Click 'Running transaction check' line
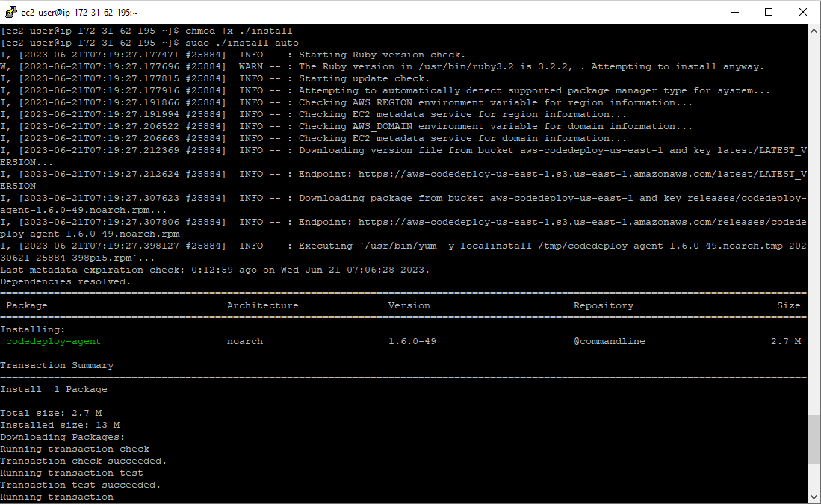 [75, 449]
